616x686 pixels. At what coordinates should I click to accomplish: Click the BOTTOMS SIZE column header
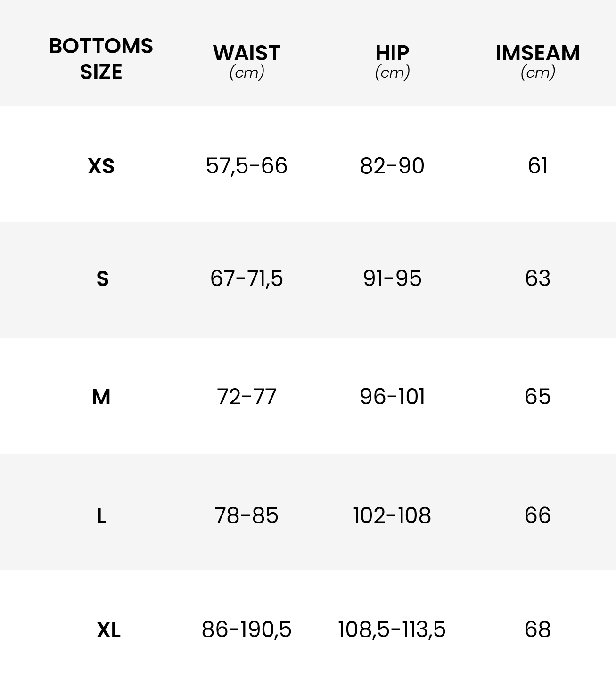(x=101, y=59)
